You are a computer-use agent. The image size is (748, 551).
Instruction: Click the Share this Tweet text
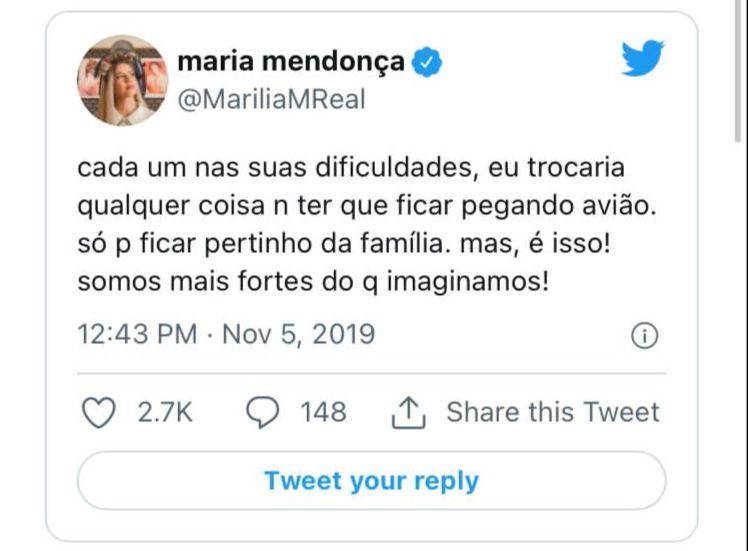552,412
